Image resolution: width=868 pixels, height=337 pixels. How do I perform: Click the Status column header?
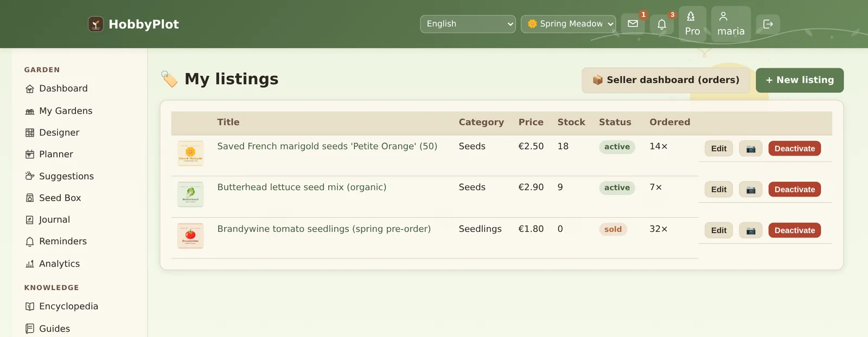615,122
